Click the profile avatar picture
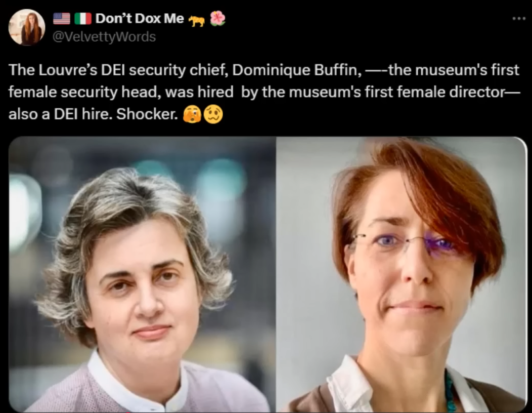532x413 pixels. [x=27, y=27]
